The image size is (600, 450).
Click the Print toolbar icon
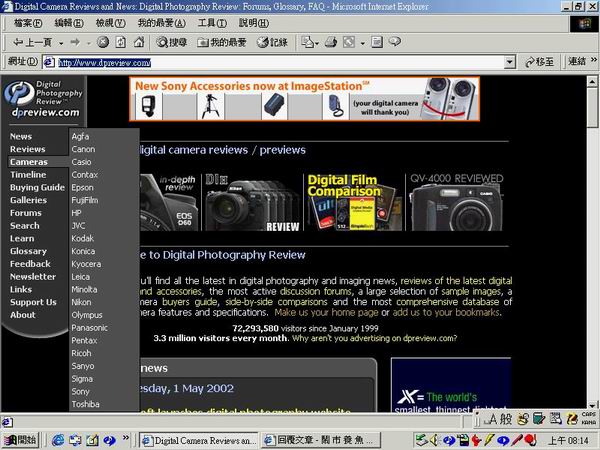(x=331, y=42)
